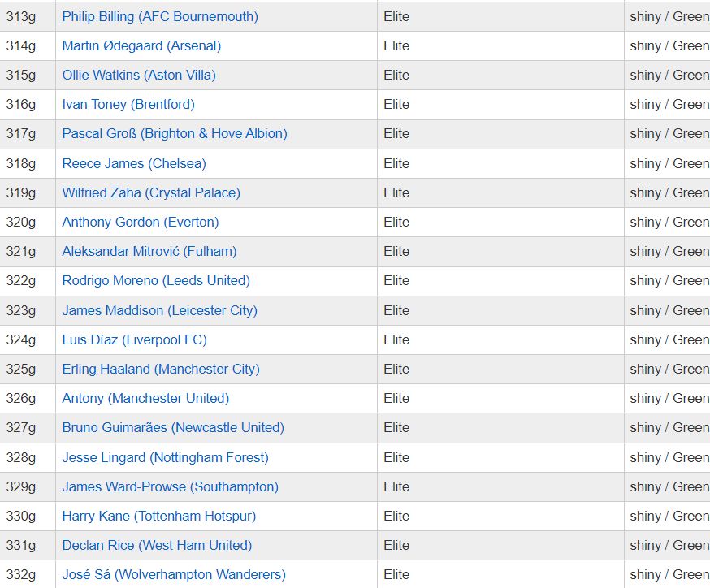Click the José Sá (Wolverhampton Wanderers) link

point(174,575)
